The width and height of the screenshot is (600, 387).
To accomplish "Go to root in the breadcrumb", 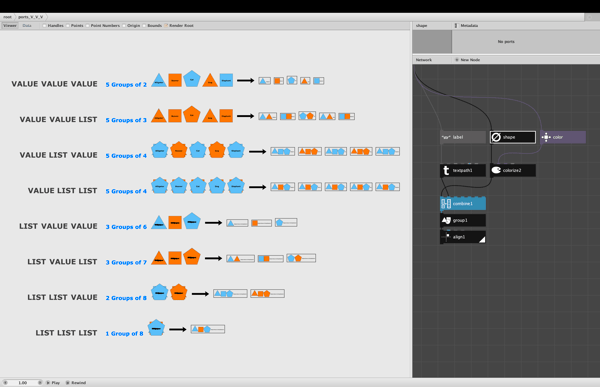I will point(7,17).
